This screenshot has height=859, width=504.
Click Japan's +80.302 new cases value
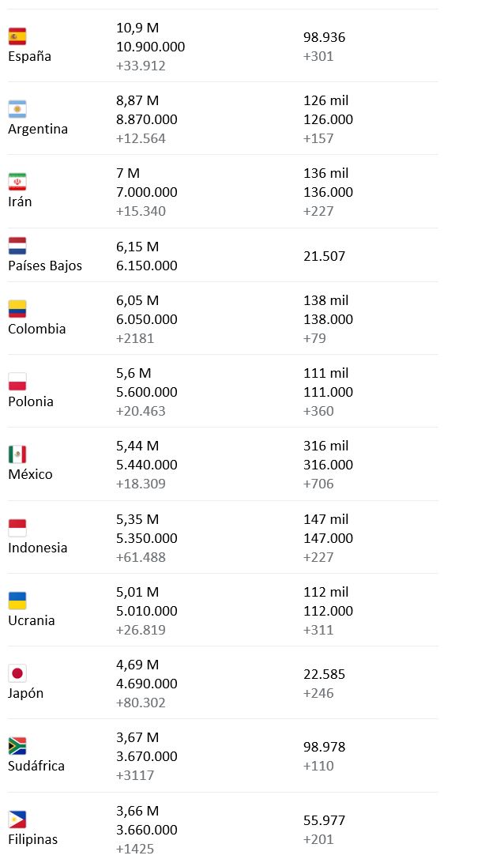point(141,703)
